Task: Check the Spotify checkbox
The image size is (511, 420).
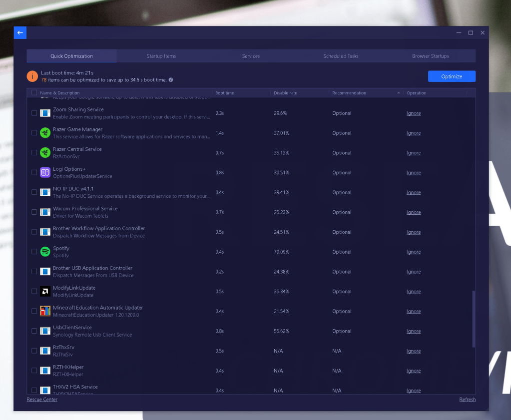Action: [x=34, y=252]
